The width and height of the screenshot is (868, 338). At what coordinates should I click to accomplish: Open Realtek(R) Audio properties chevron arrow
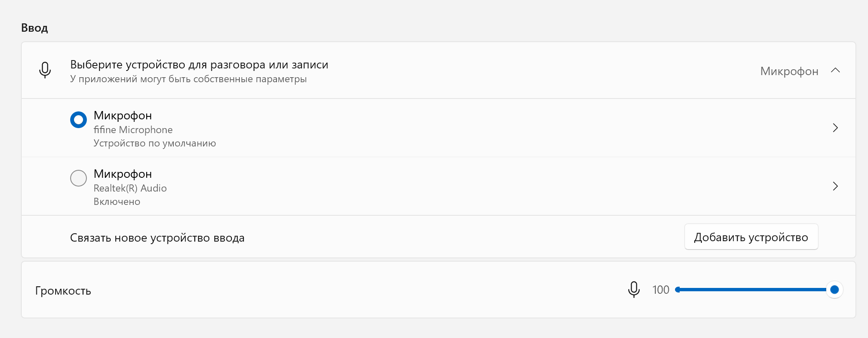835,186
